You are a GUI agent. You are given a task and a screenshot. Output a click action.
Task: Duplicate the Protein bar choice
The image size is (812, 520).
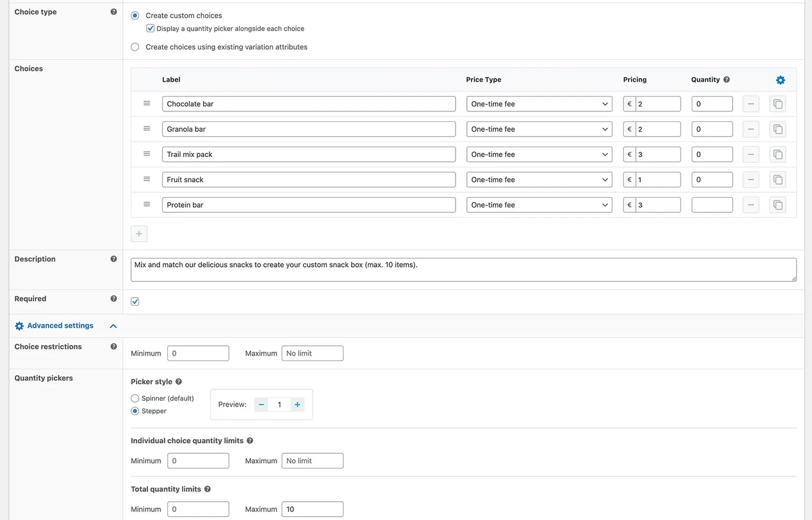tap(777, 205)
